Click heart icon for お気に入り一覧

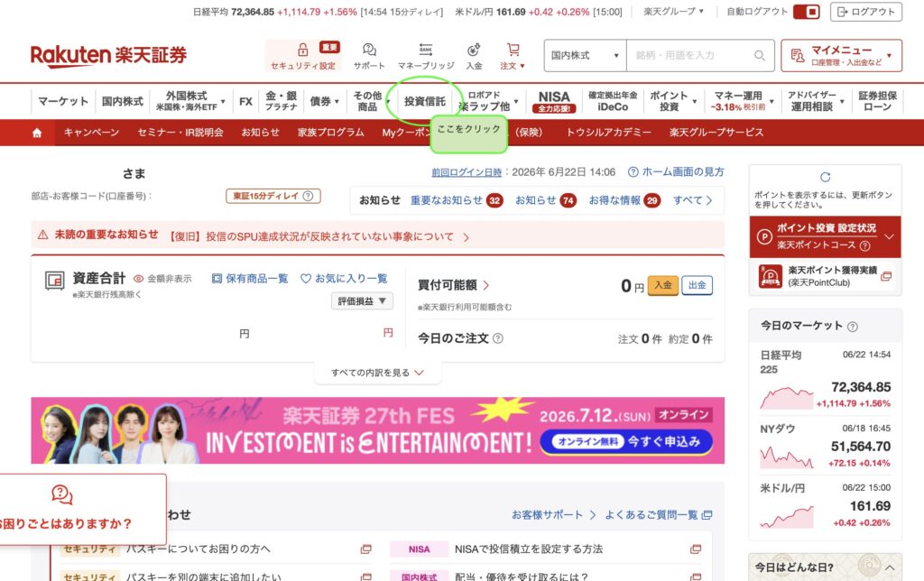pos(306,278)
